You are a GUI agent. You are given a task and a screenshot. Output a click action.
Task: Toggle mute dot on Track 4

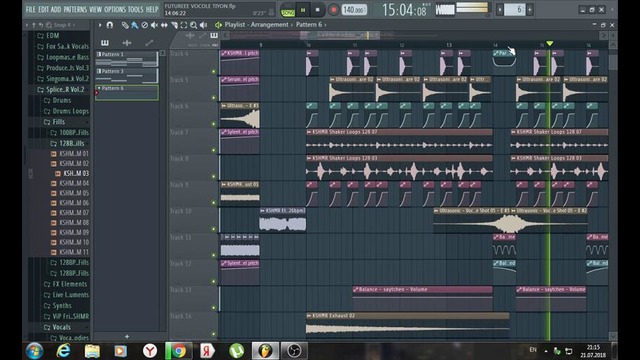click(213, 71)
